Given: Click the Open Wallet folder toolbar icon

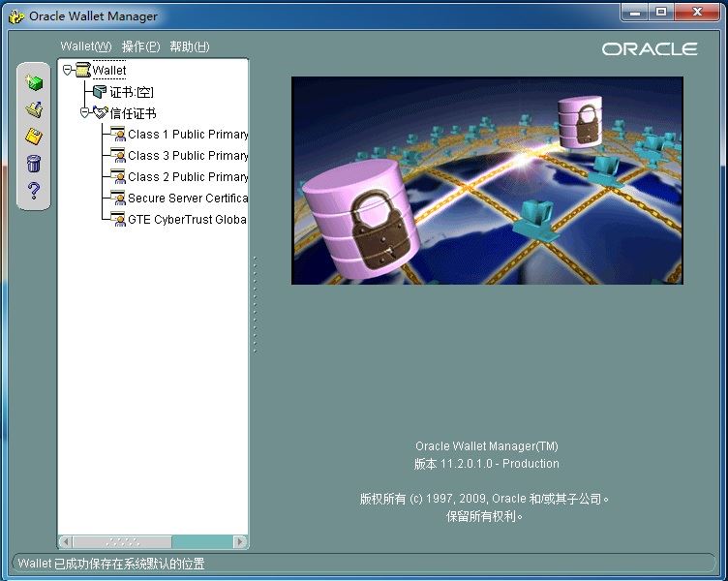Looking at the screenshot, I should point(34,109).
